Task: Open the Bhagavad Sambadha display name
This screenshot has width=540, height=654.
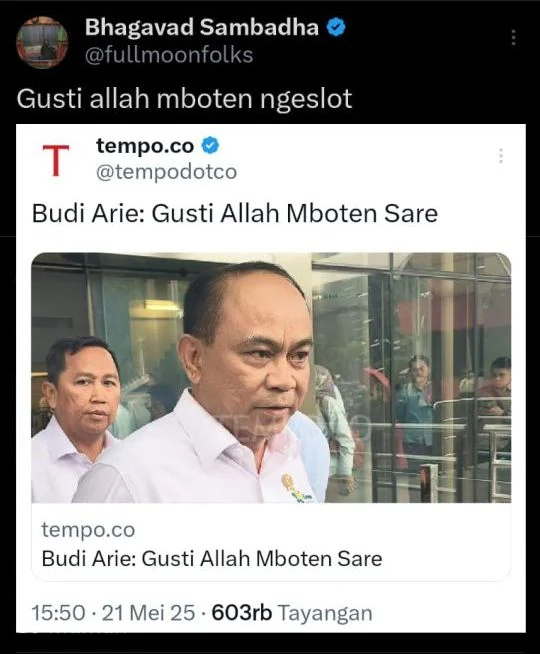Action: pos(202,28)
